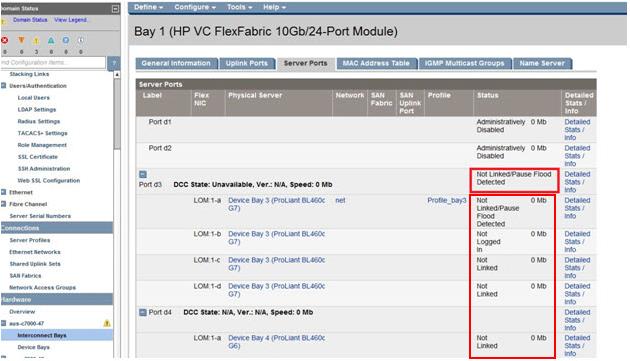Collapse the Domain Status panel

coord(115,9)
